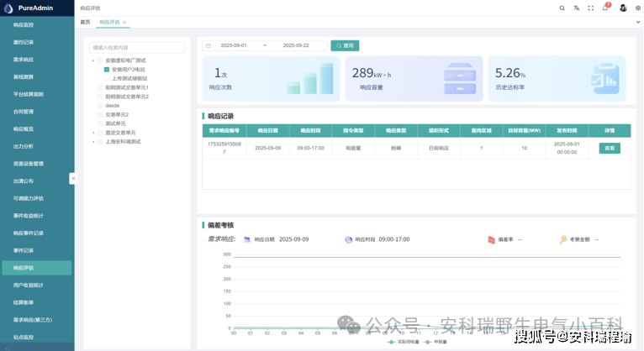644x351 pixels.
Task: Open the tabs dropdown arrow at far right
Action: coord(638,22)
